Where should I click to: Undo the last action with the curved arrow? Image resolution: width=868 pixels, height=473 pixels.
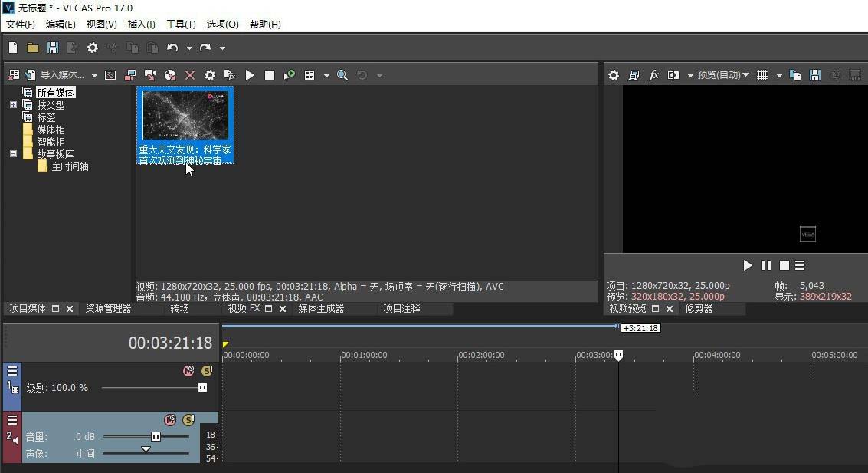172,48
